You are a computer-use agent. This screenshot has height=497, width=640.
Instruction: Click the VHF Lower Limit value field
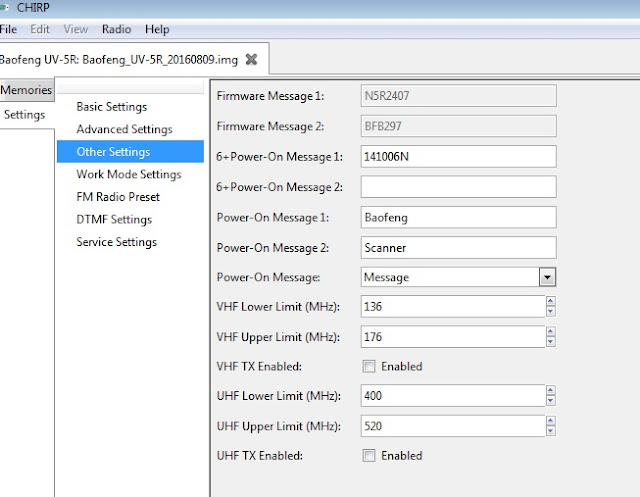(x=453, y=306)
